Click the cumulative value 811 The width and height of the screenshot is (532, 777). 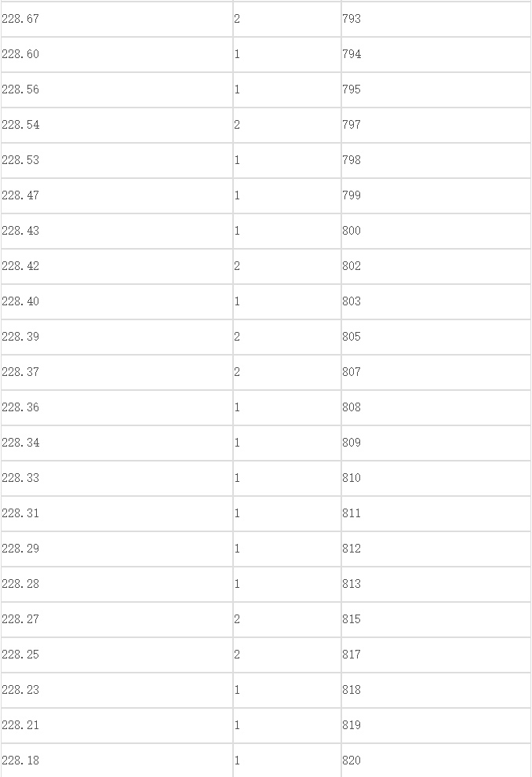[x=435, y=513]
